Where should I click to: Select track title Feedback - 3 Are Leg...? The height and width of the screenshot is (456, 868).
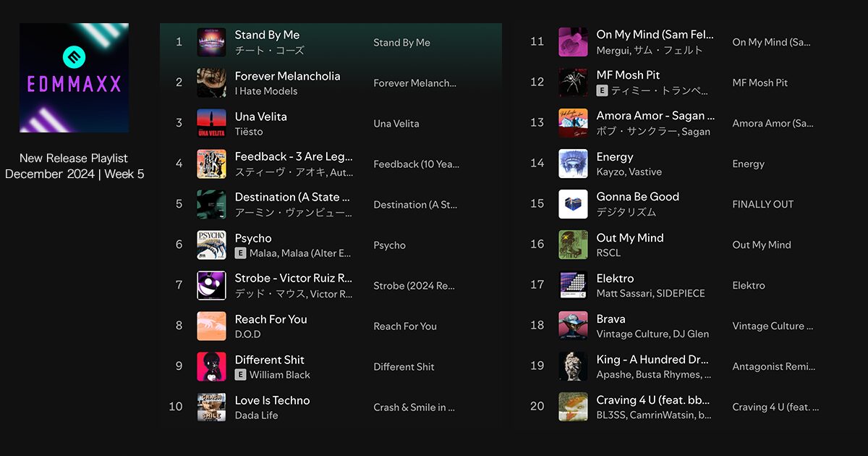coord(294,156)
